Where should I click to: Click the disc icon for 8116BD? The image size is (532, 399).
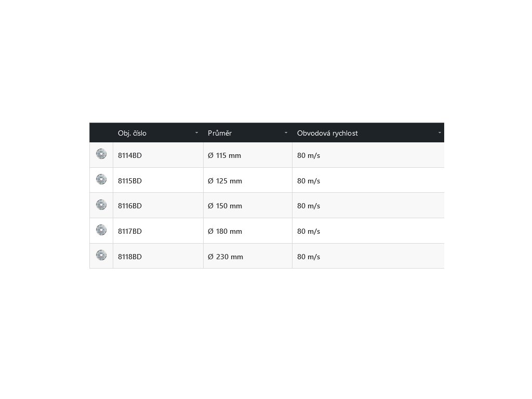coord(101,205)
